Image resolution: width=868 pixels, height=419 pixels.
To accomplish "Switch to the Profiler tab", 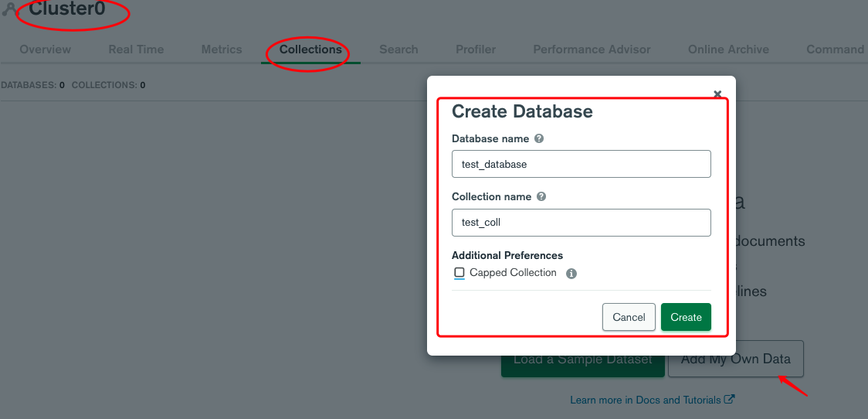I will [476, 49].
